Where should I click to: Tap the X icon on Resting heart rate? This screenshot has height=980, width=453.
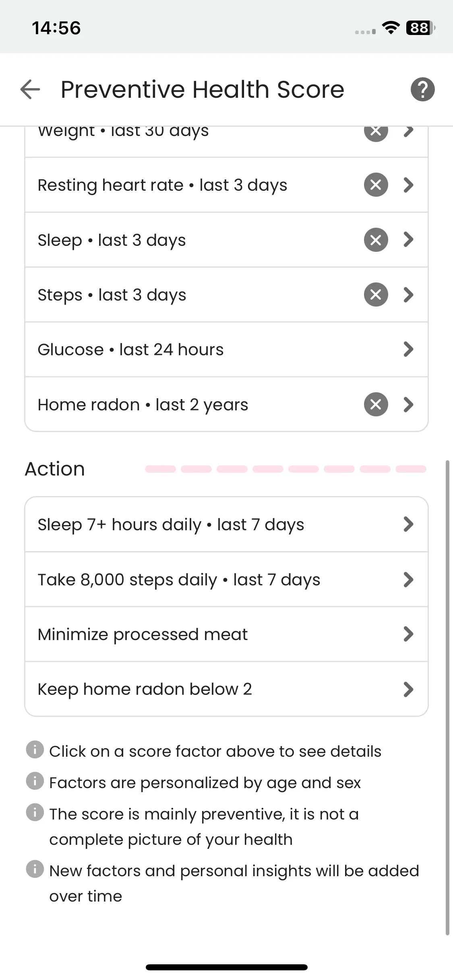376,185
